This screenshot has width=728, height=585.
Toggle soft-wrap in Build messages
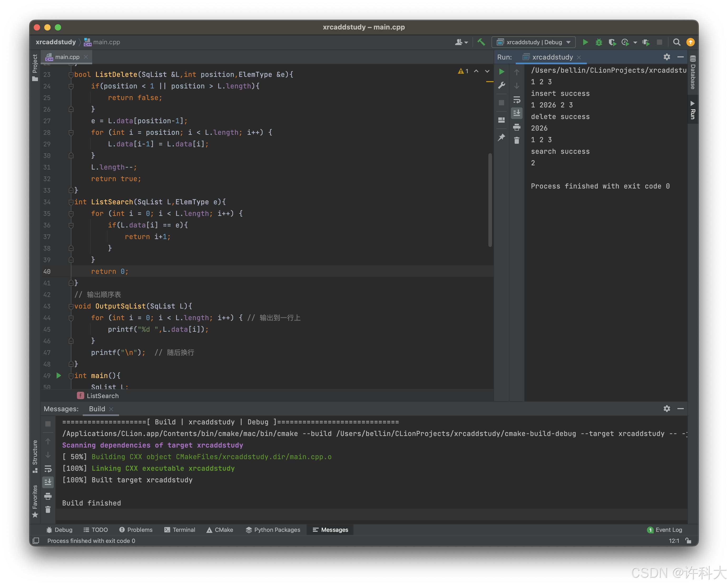tap(48, 469)
